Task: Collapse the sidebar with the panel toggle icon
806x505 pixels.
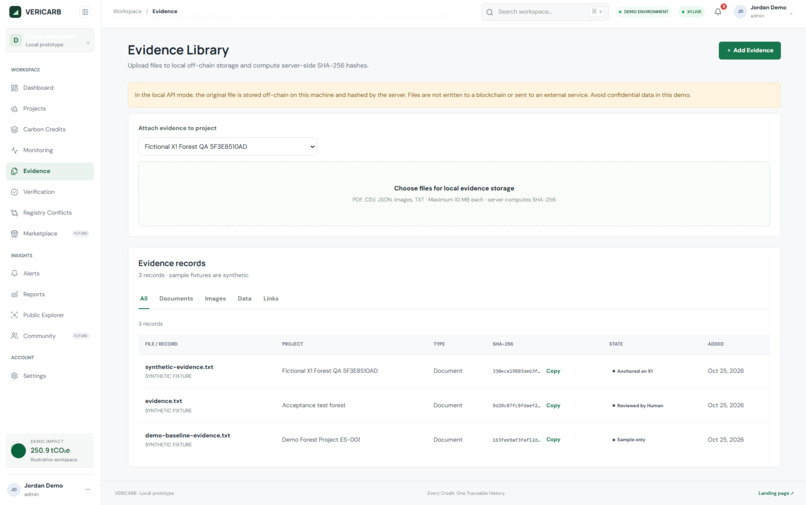Action: 85,12
